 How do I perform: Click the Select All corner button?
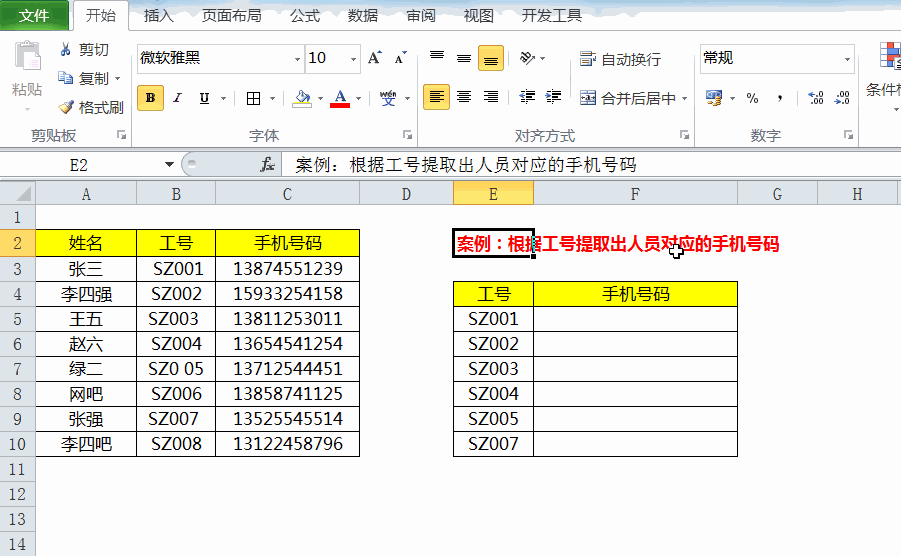coord(18,194)
